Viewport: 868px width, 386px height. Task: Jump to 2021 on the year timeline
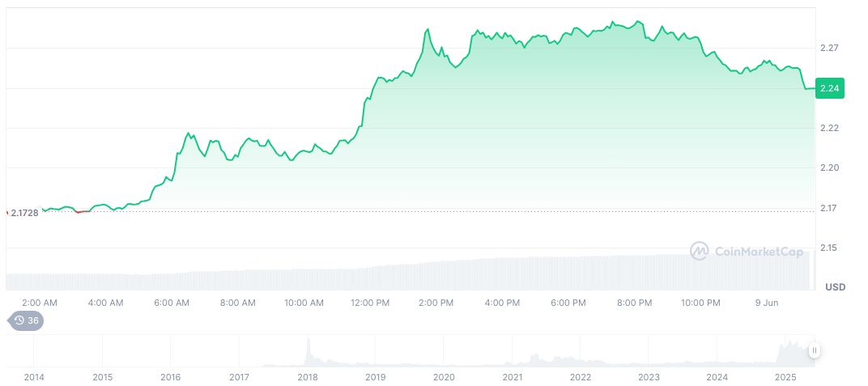tap(512, 377)
